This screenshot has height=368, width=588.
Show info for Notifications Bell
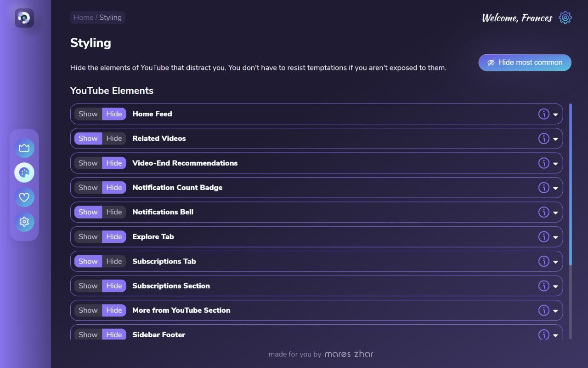[544, 212]
